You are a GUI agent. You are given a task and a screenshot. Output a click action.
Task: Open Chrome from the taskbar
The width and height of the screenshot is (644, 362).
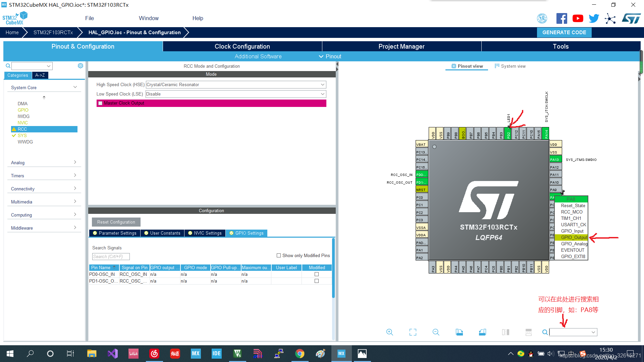click(x=300, y=354)
